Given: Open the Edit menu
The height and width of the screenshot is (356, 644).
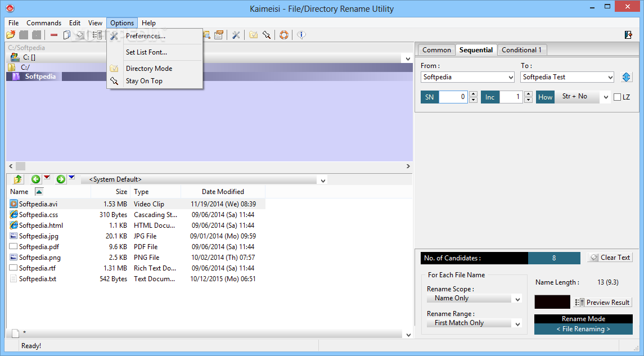Looking at the screenshot, I should 75,23.
